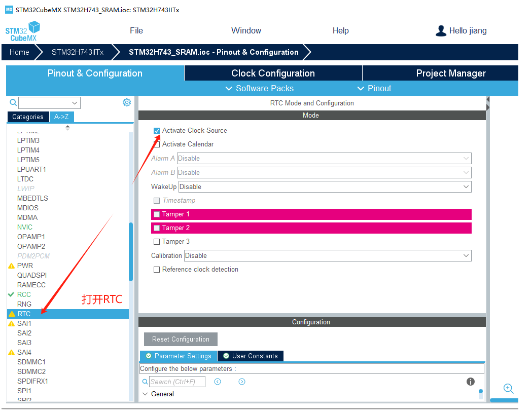Enable the Tamper 1 checkbox

coord(156,214)
